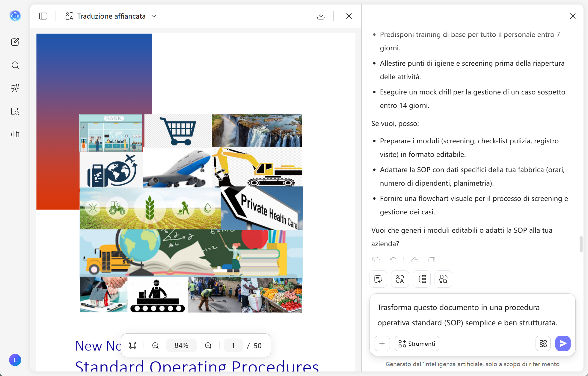Toggle the sidebar panel icon

pyautogui.click(x=43, y=16)
